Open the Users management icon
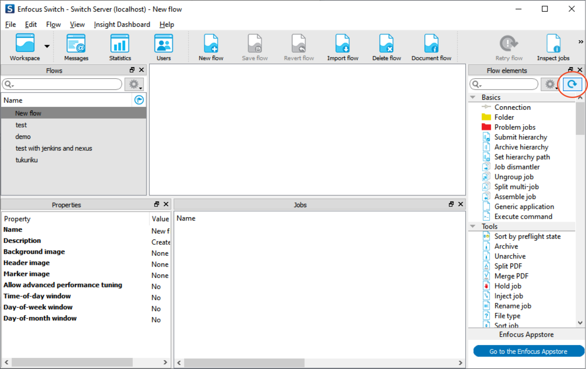 pyautogui.click(x=163, y=45)
